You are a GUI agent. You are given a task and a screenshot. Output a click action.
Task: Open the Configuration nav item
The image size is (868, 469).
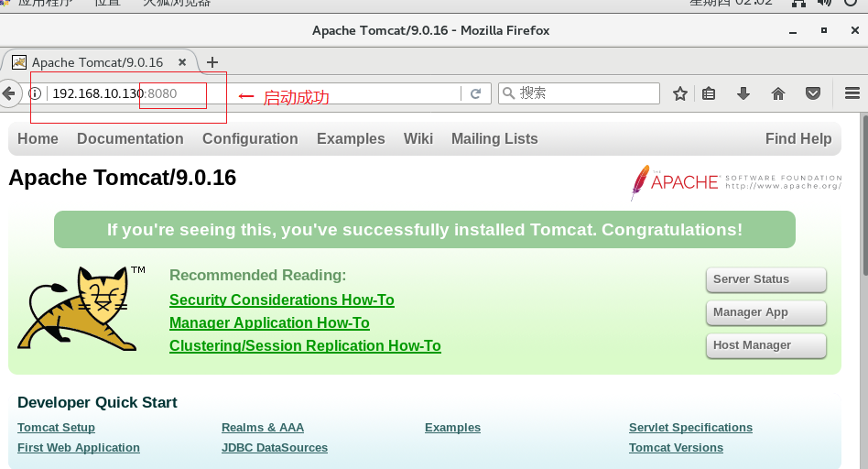coord(250,139)
